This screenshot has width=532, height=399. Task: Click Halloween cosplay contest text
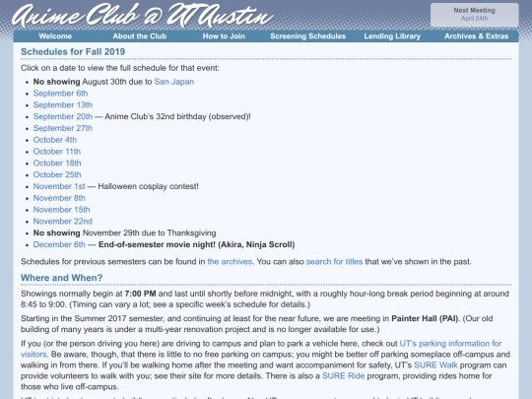click(148, 186)
